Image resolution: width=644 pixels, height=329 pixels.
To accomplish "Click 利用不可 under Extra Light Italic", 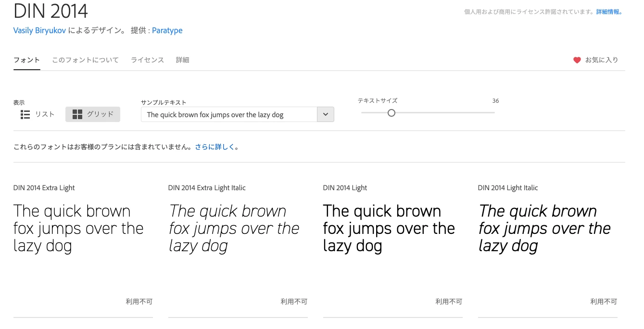I will pyautogui.click(x=294, y=302).
